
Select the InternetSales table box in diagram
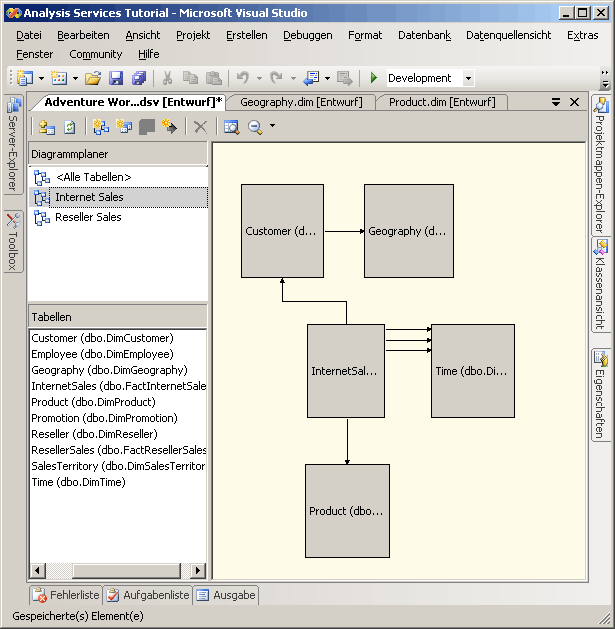pos(346,371)
